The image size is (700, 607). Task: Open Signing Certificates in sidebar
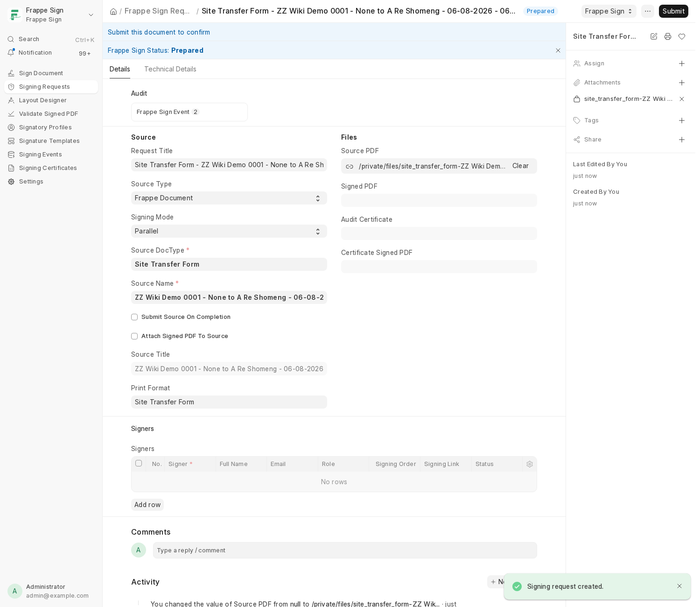tap(51, 168)
